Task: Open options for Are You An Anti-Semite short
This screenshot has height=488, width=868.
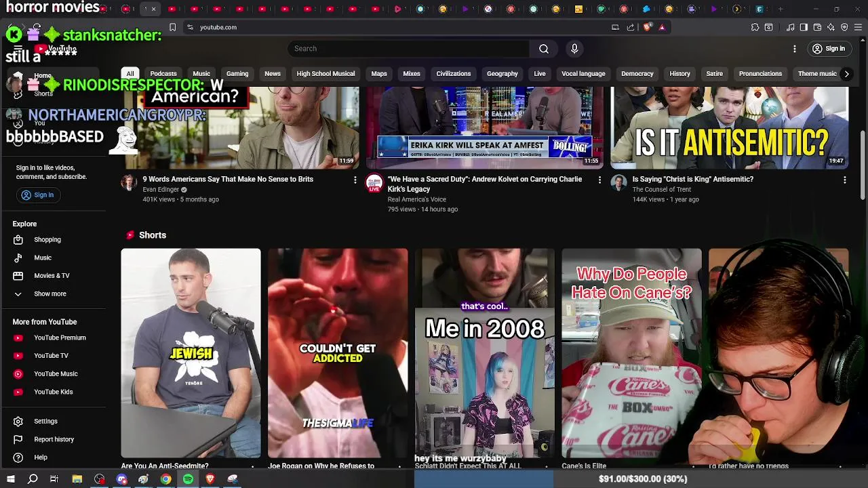Action: pos(253,466)
